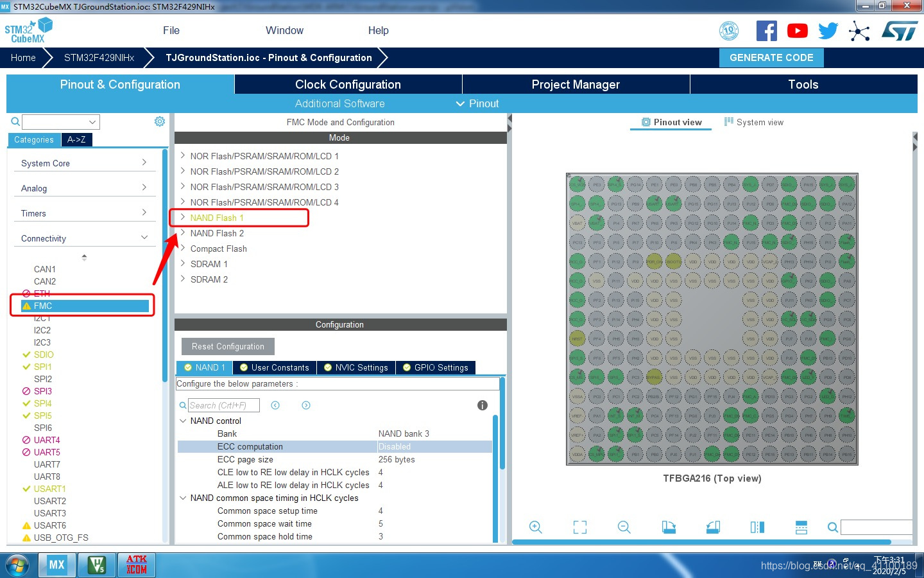
Task: Open the Help menu
Action: coord(378,30)
